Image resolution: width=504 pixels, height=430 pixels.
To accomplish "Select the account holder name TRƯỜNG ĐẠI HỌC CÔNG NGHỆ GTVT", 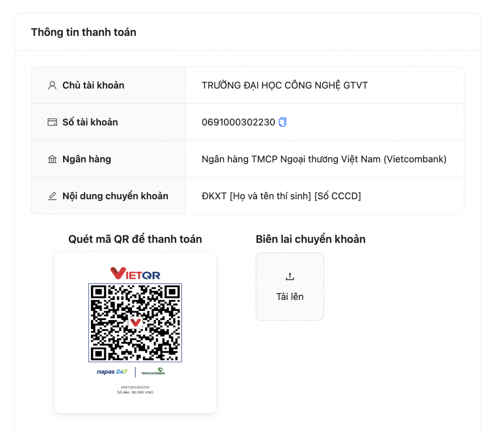I will 285,85.
